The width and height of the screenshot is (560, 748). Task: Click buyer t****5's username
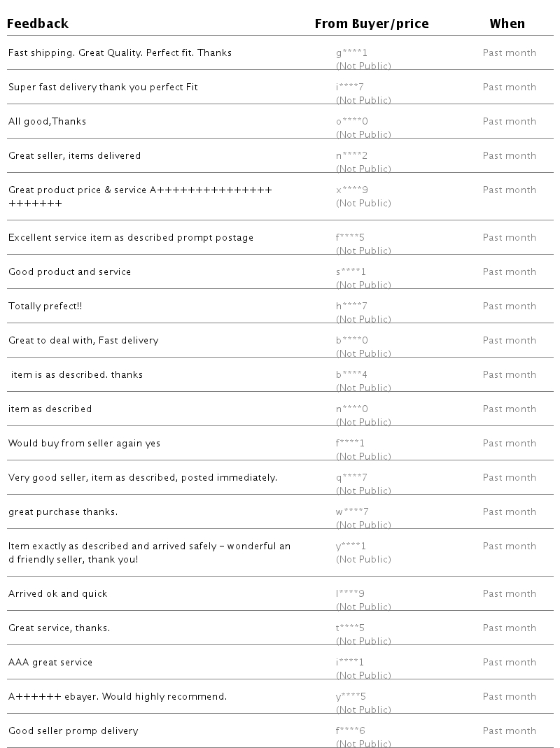pyautogui.click(x=350, y=628)
